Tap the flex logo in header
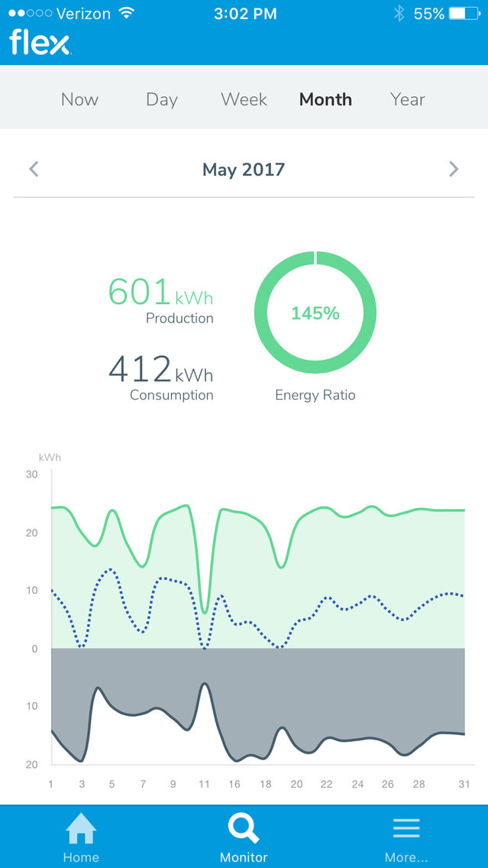Image resolution: width=488 pixels, height=868 pixels. click(x=40, y=43)
